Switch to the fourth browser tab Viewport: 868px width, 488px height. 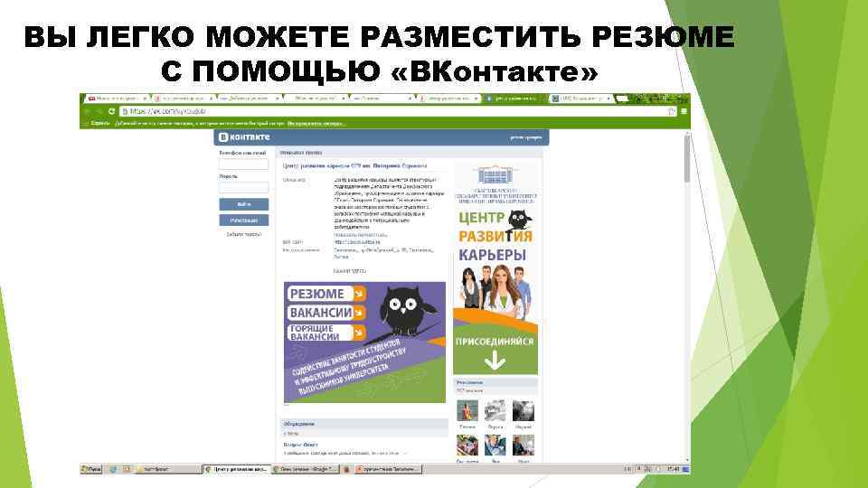tap(316, 99)
